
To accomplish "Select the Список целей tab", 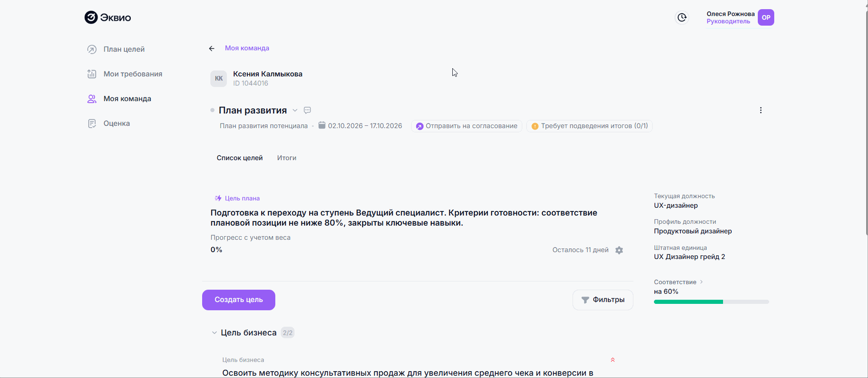I will pos(240,158).
